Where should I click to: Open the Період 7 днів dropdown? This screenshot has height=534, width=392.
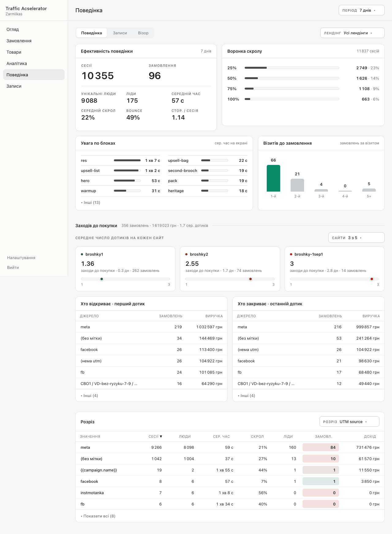(361, 10)
